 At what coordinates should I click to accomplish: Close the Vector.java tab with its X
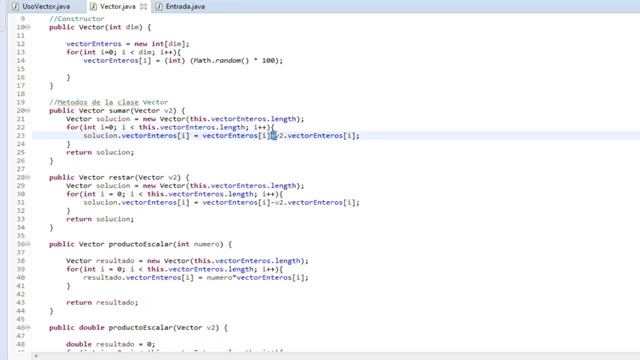point(143,7)
